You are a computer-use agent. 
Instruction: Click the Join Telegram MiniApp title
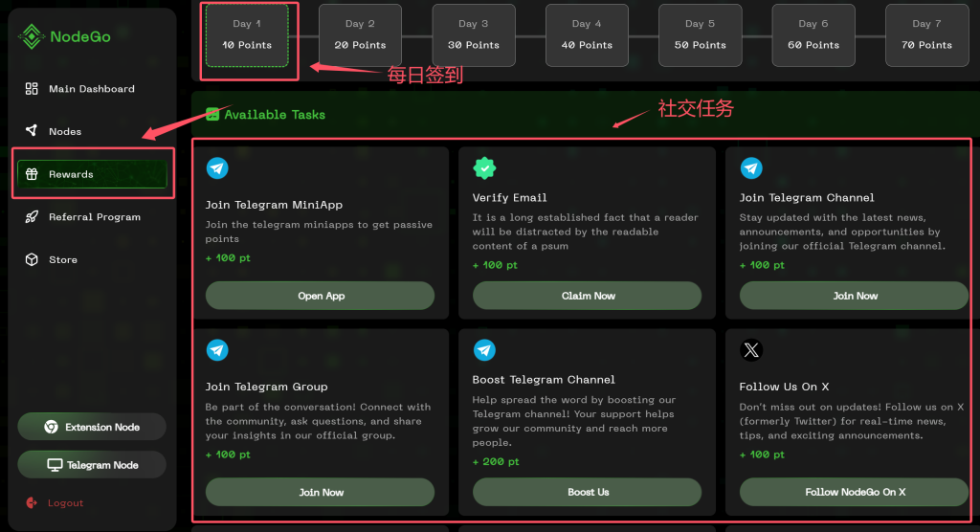[x=274, y=205]
